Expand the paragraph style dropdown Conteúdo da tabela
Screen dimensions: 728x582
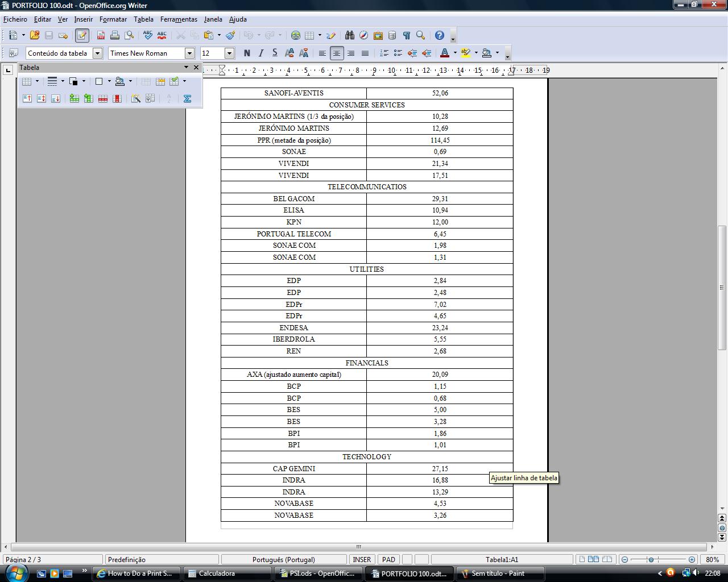click(97, 53)
